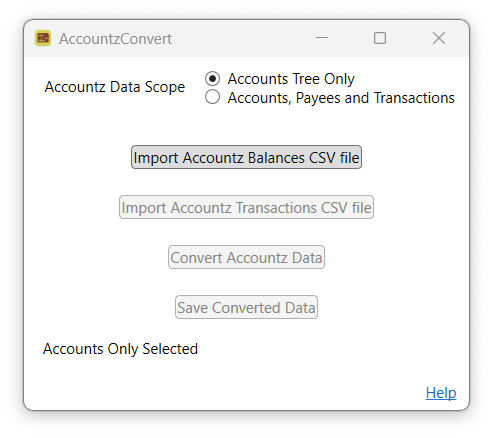Click the 'Accounts Tree Only' option label
Image resolution: width=493 pixels, height=438 pixels.
(x=291, y=79)
